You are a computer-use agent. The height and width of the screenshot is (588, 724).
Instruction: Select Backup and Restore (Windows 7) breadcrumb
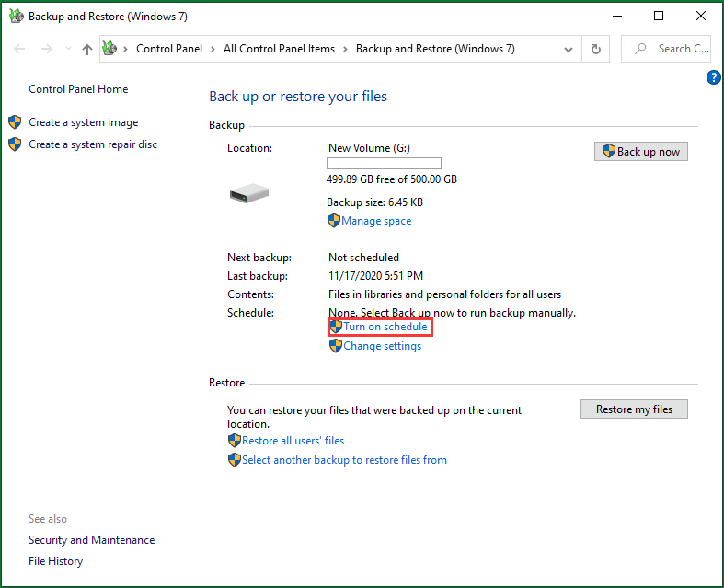(x=435, y=49)
